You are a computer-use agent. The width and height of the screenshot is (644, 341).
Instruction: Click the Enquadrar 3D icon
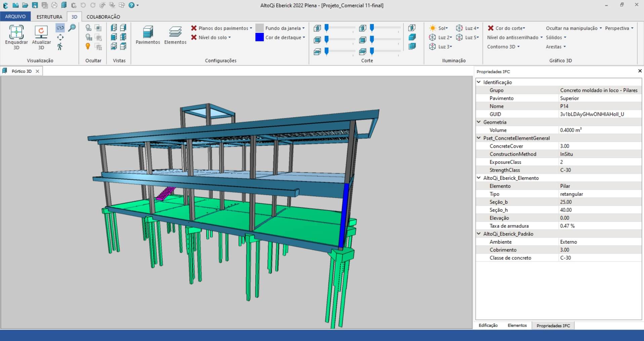16,33
